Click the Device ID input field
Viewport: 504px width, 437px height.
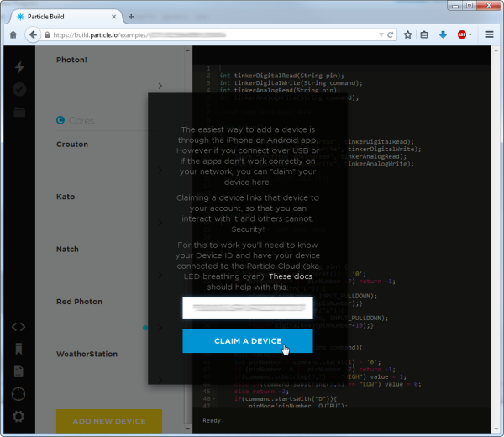pyautogui.click(x=248, y=308)
